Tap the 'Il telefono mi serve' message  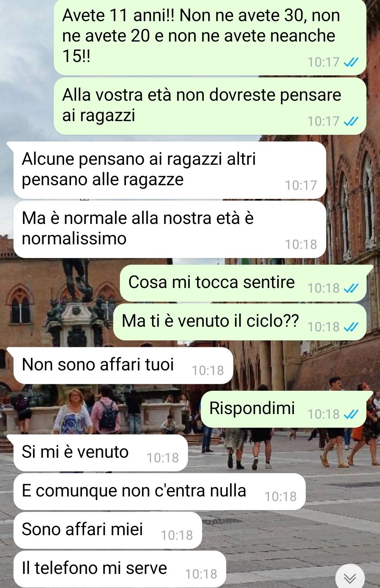[x=120, y=569]
